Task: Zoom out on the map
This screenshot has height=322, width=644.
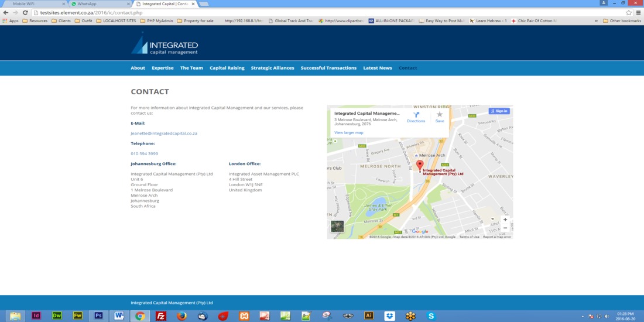Action: [x=505, y=228]
